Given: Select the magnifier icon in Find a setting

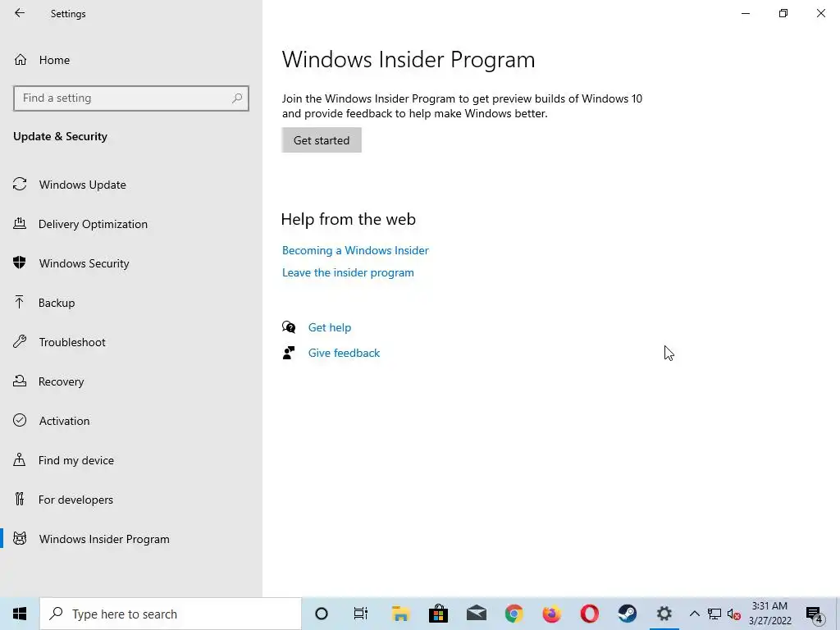Looking at the screenshot, I should (237, 98).
